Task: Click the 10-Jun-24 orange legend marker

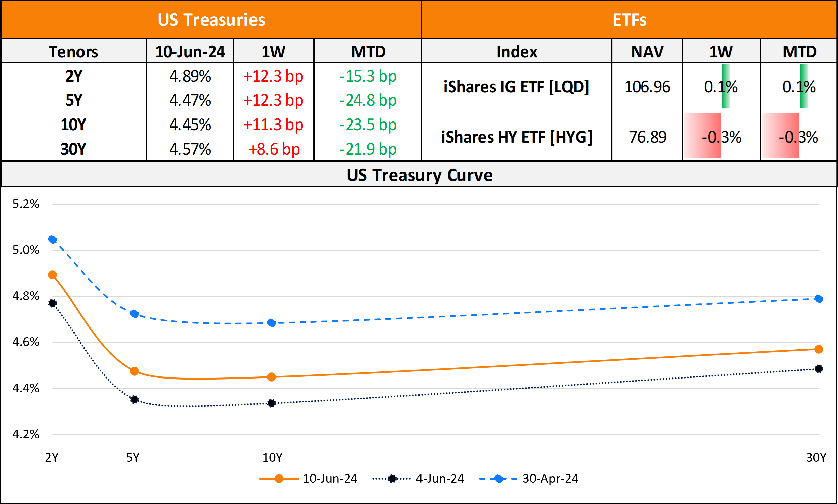Action: click(279, 479)
